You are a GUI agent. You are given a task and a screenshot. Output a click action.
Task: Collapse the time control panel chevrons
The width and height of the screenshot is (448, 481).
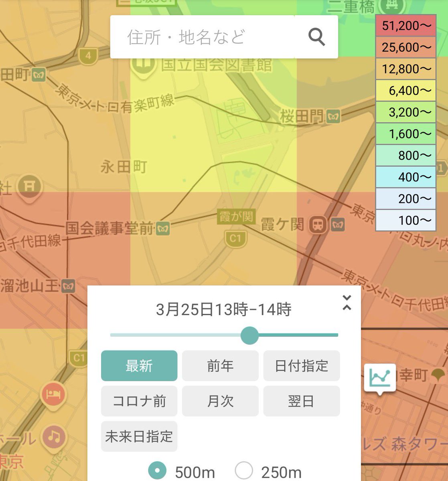tap(347, 303)
